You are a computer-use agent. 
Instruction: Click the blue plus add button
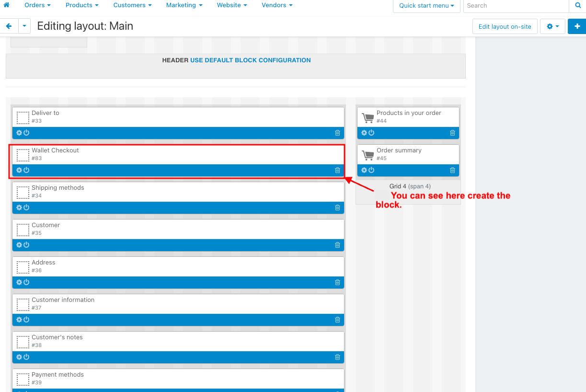577,26
